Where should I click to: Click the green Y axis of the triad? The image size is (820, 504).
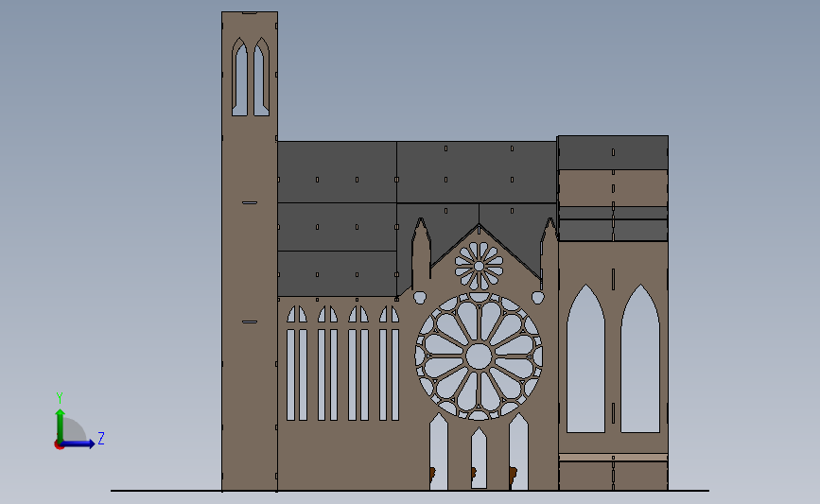(x=61, y=426)
